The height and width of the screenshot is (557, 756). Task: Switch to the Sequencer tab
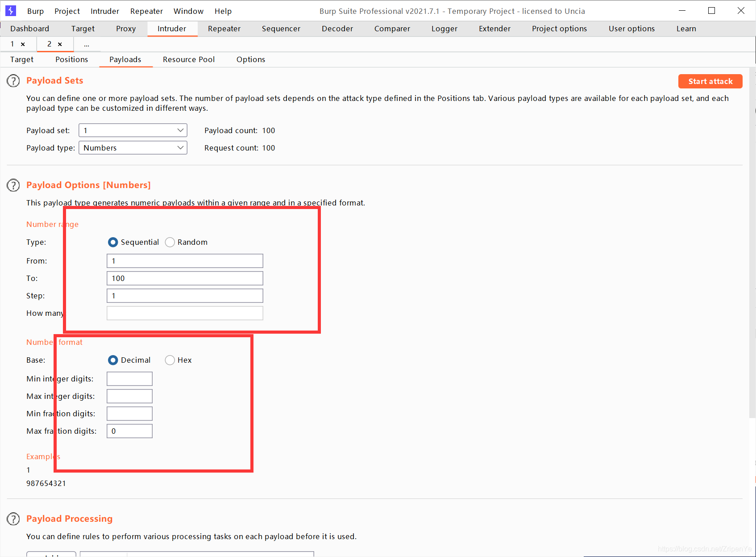pyautogui.click(x=281, y=29)
